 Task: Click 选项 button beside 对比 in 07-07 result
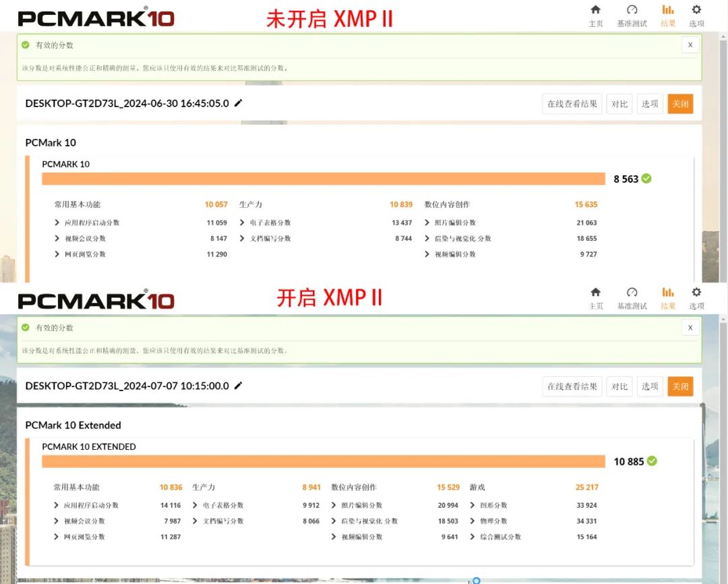[x=650, y=386]
